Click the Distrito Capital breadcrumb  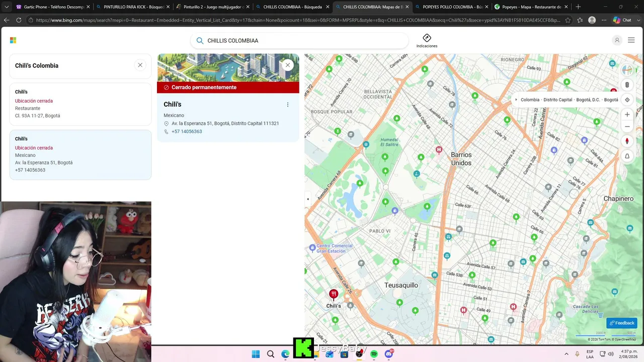557,100
